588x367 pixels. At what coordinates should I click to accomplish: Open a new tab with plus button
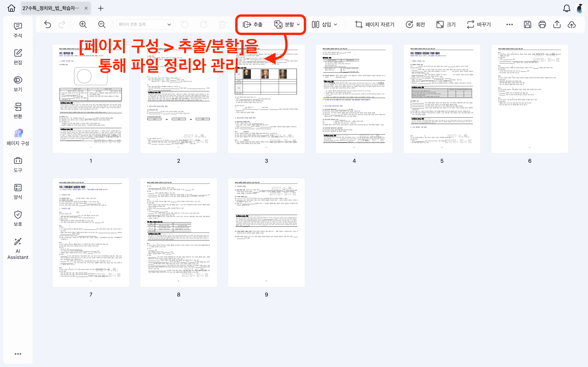point(100,8)
